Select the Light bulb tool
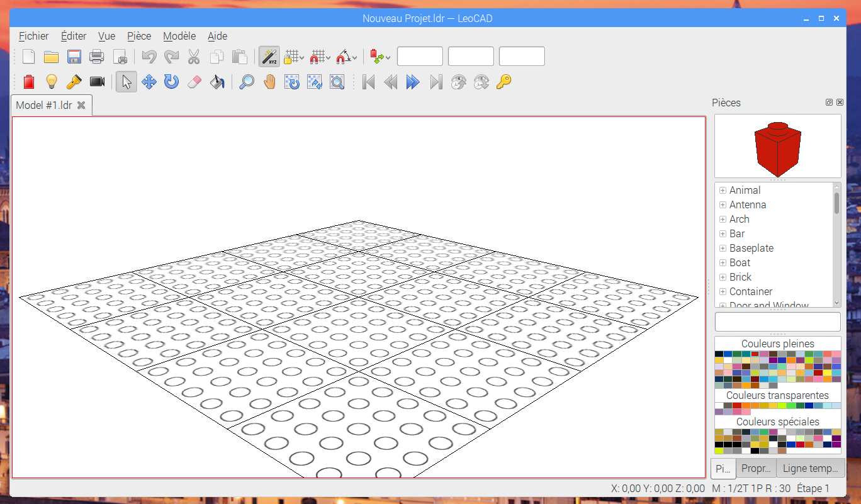 51,82
